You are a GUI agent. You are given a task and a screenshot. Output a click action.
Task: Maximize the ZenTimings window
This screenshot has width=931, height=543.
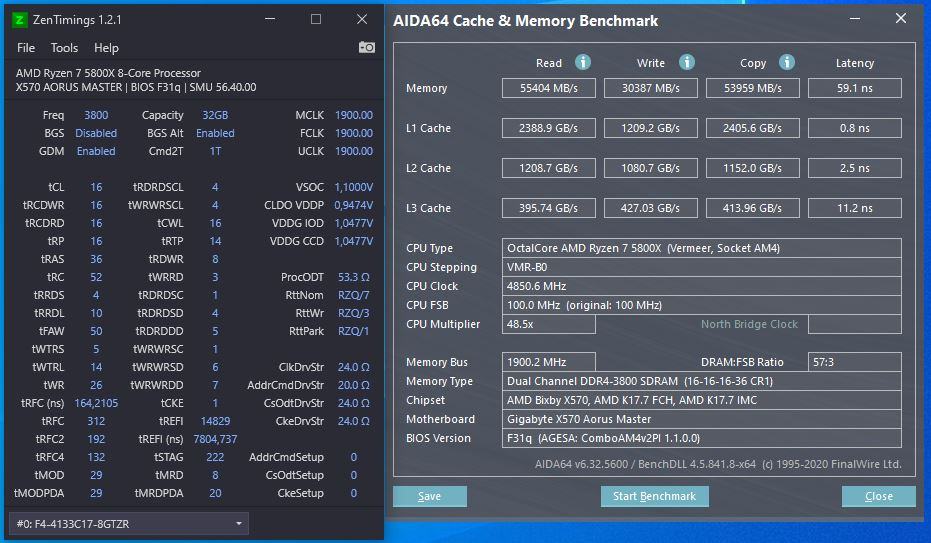(x=316, y=20)
